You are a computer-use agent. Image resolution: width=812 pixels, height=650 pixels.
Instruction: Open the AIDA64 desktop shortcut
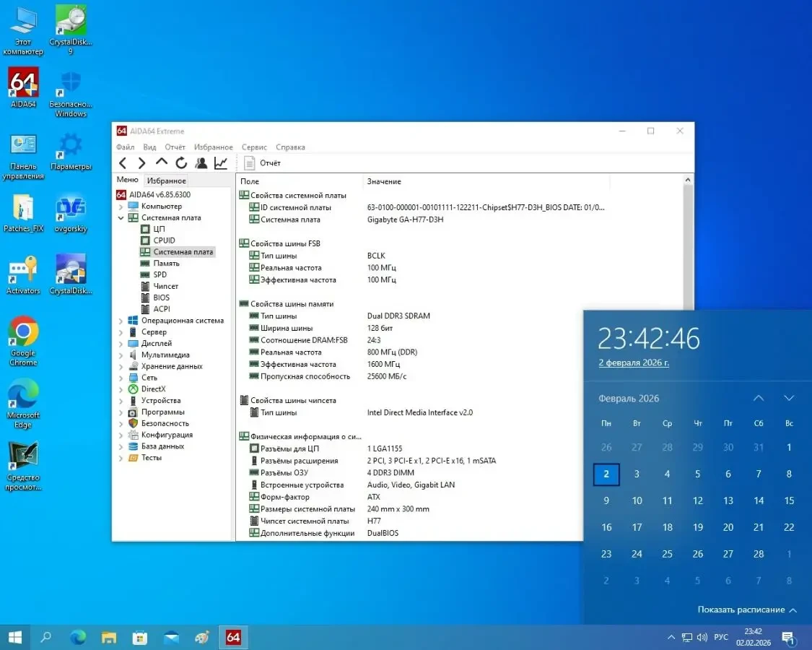pyautogui.click(x=23, y=87)
